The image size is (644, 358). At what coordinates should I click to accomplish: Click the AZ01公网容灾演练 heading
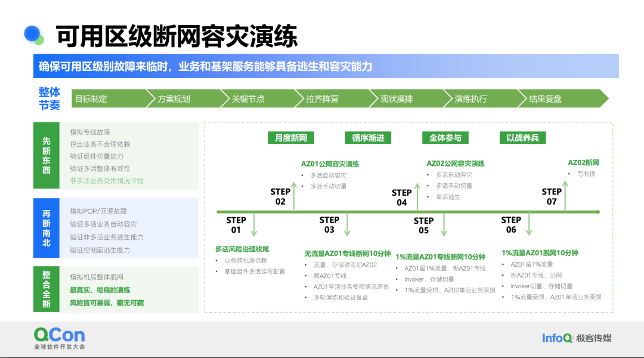pyautogui.click(x=330, y=164)
